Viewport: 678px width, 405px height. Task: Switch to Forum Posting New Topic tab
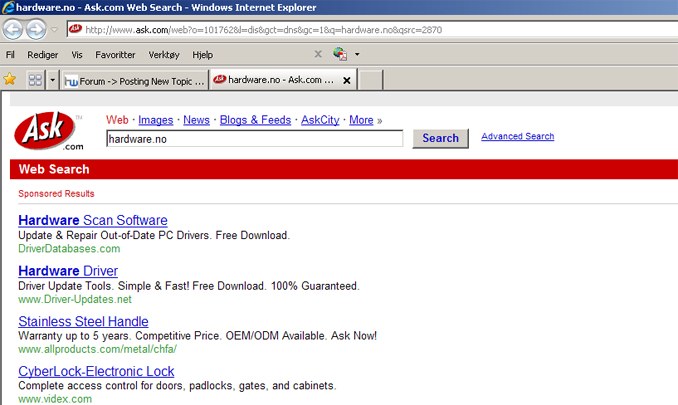134,81
